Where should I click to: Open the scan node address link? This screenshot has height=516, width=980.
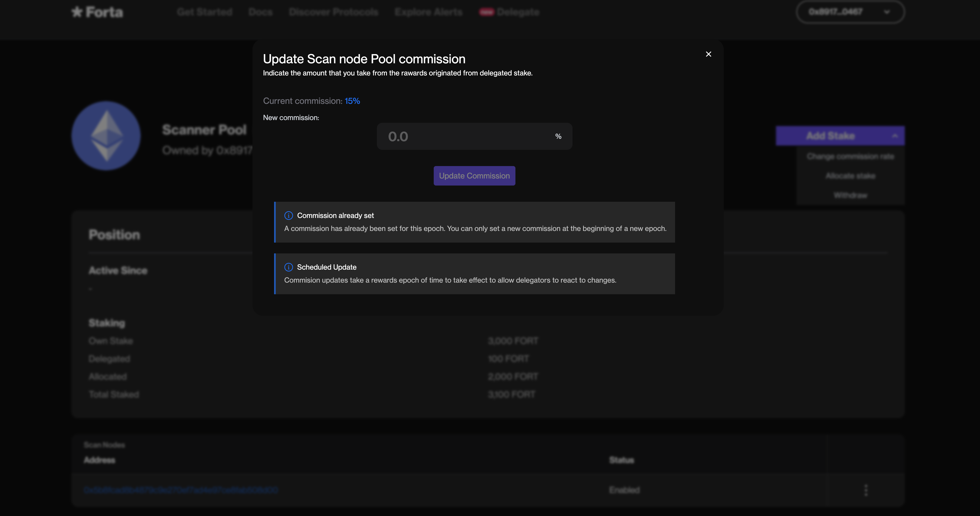coord(181,490)
